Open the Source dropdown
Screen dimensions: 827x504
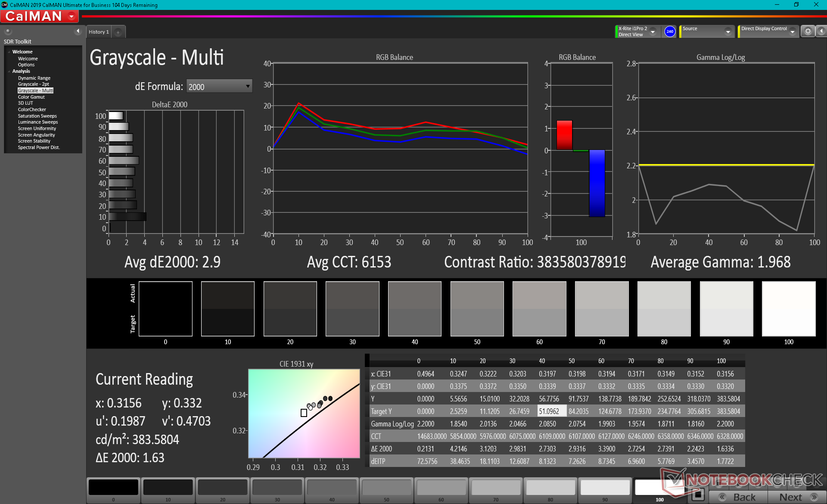point(728,32)
